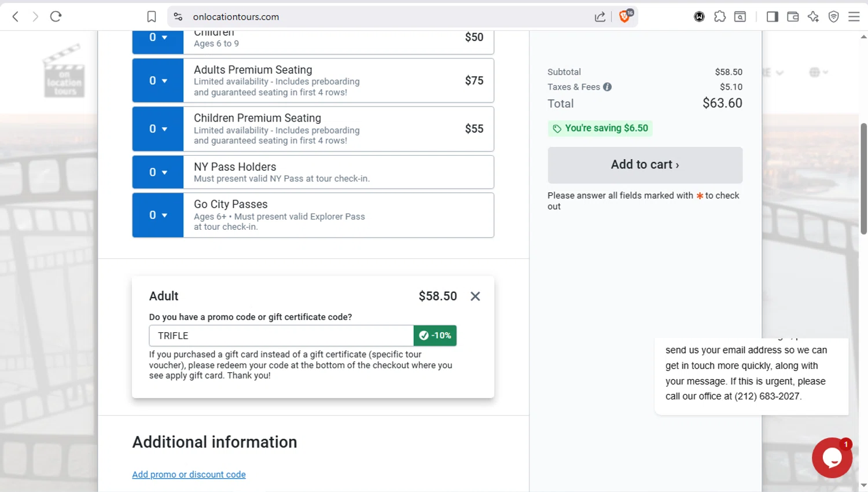Click the Add to cart button
Viewport: 868px width, 492px height.
[645, 165]
